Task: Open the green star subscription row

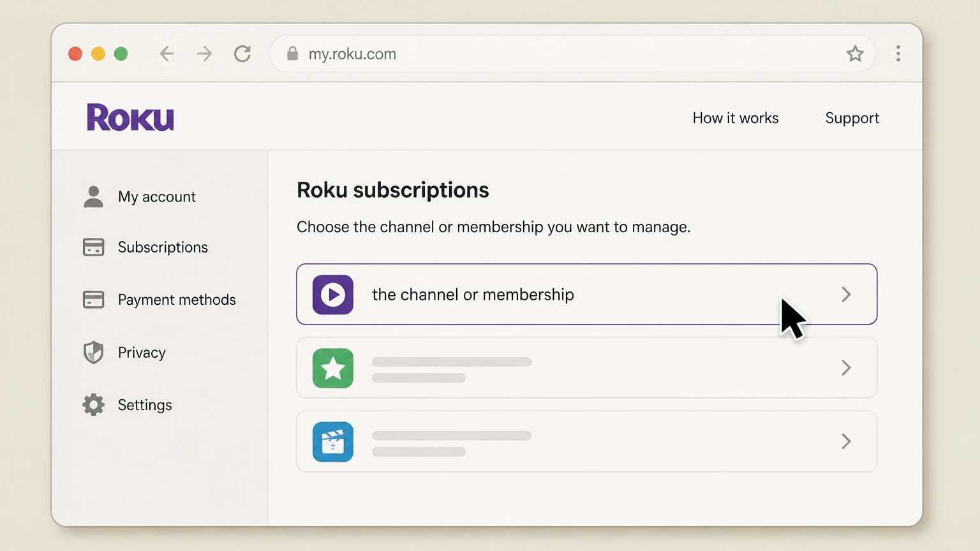Action: point(587,368)
